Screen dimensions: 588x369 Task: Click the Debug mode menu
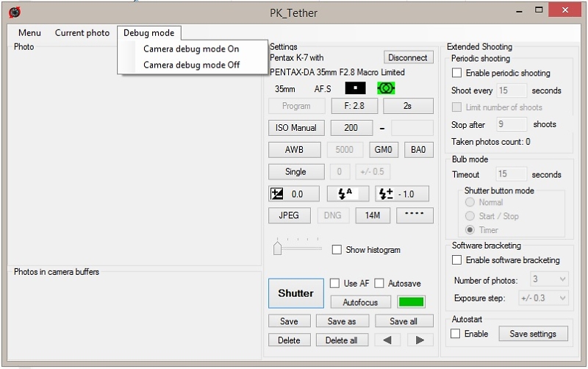pyautogui.click(x=149, y=33)
